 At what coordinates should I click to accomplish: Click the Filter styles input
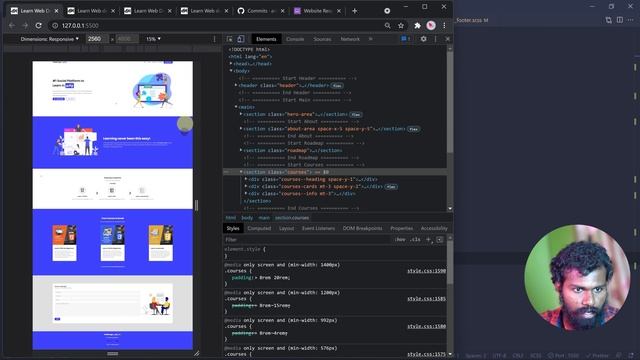click(307, 240)
